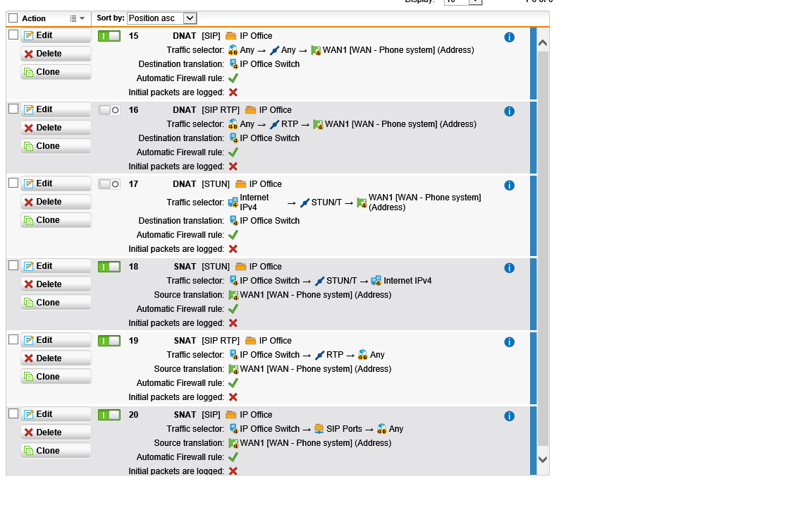
Task: Click Internet IPv4 network icon in rule 17
Action: [x=233, y=202]
